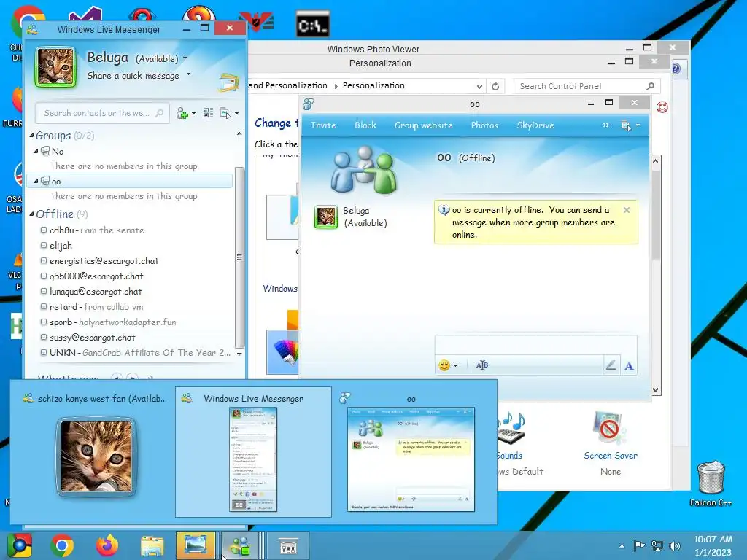Open Chrome from the taskbar

(x=62, y=545)
